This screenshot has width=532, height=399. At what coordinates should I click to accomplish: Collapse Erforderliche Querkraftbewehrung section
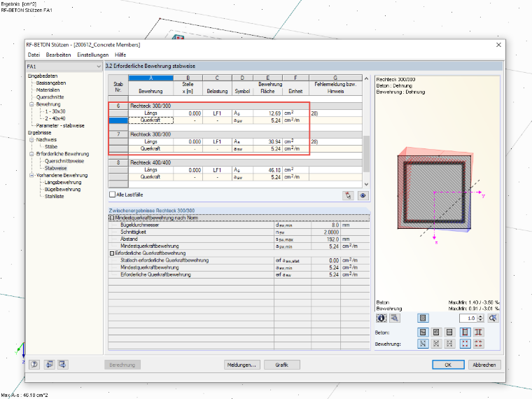(x=111, y=253)
